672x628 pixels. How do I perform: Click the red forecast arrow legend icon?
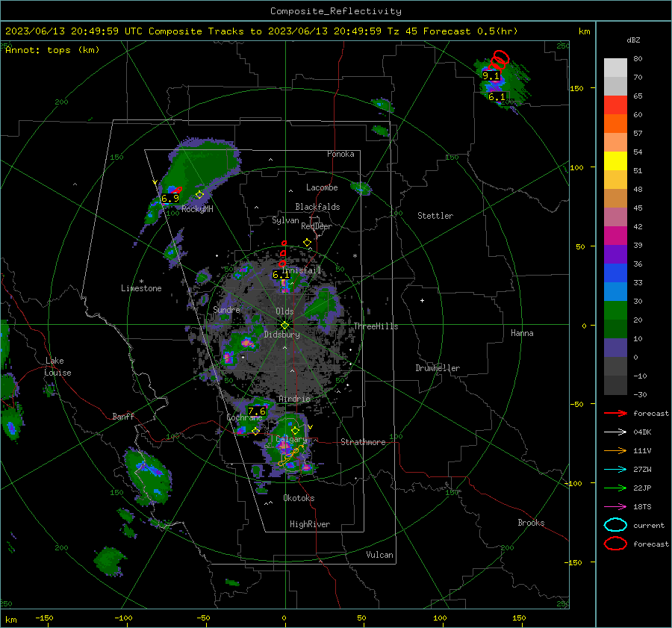point(615,413)
